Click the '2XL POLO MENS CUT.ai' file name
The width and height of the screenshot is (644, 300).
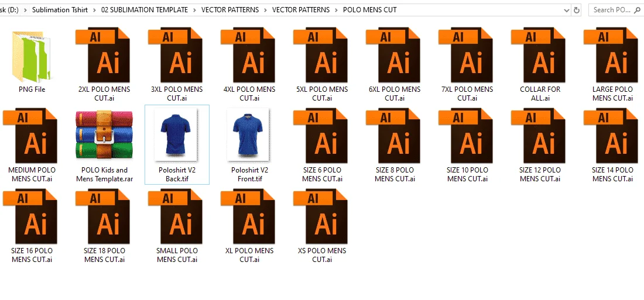pos(104,94)
